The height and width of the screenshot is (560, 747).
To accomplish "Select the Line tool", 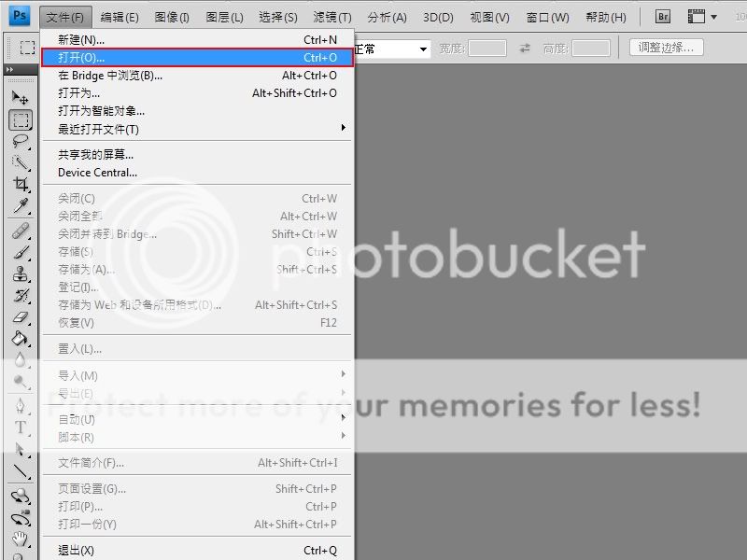I will [x=20, y=471].
